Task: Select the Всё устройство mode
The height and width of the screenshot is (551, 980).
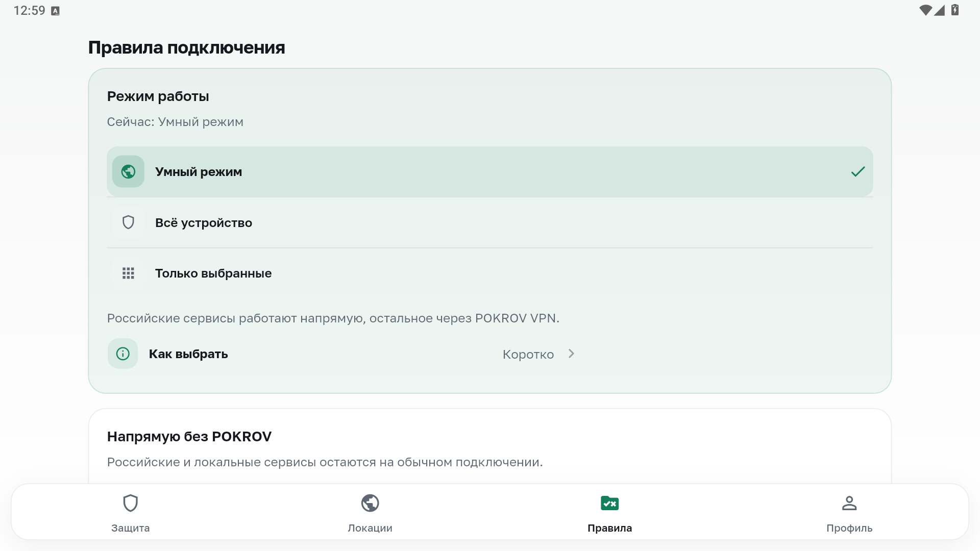Action: click(490, 222)
